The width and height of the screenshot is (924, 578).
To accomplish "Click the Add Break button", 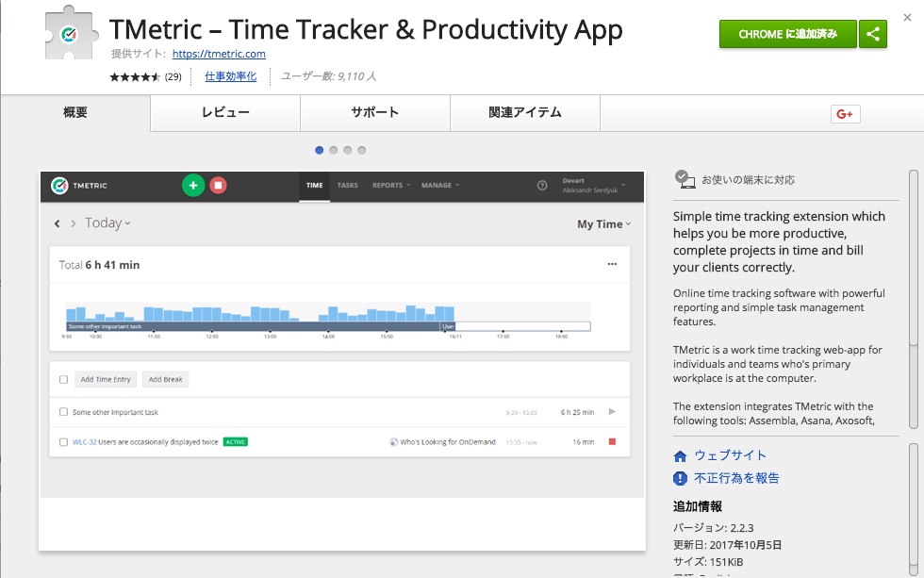I will (x=166, y=379).
